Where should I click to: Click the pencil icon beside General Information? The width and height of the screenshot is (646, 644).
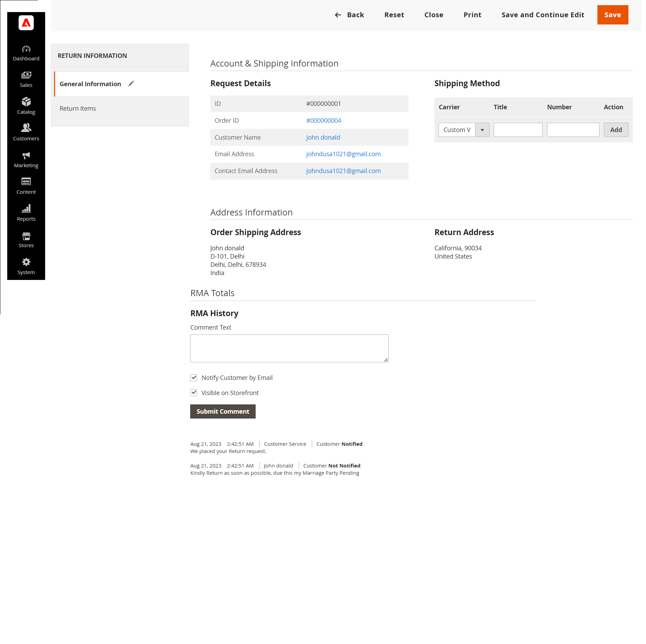131,84
